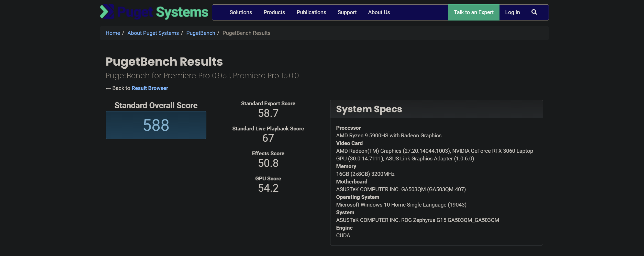
Task: Click the GPU Score value 54.2
Action: (268, 188)
